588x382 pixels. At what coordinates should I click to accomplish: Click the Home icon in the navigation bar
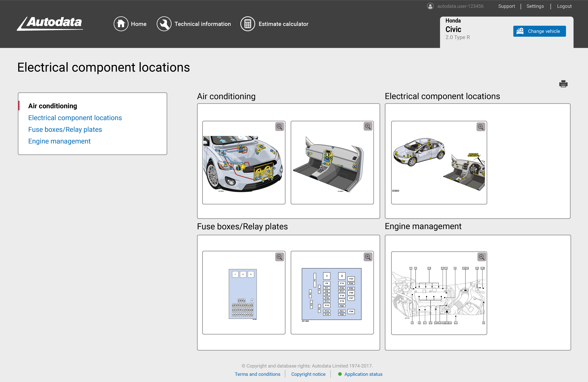coord(121,24)
